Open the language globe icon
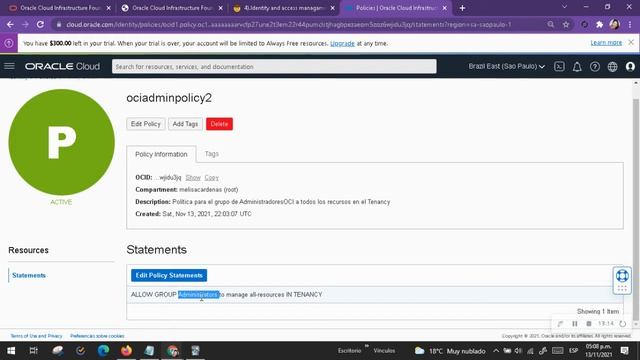Screen dimensions: 640x360 (x=612, y=67)
